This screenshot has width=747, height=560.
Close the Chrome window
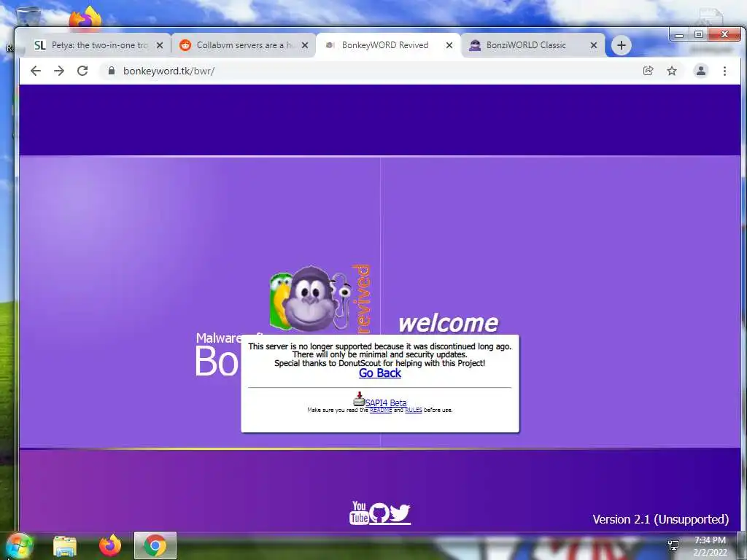coord(724,35)
